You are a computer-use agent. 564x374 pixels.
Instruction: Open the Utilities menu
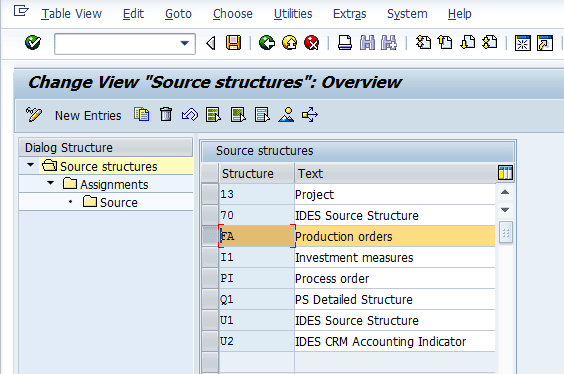point(293,14)
